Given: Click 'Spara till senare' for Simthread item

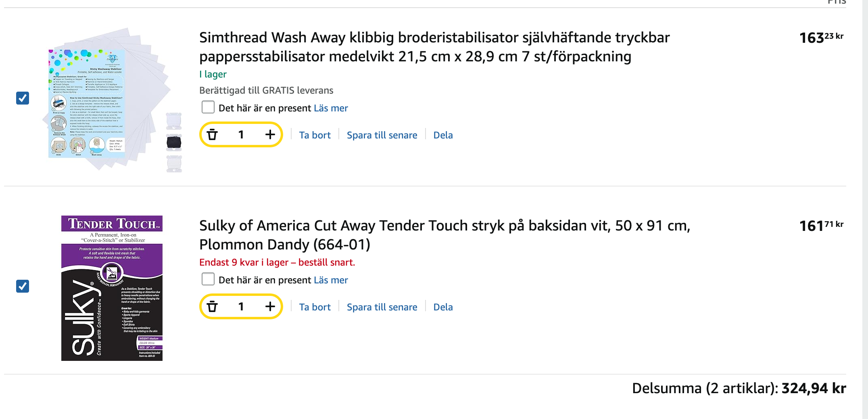Looking at the screenshot, I should [x=382, y=135].
